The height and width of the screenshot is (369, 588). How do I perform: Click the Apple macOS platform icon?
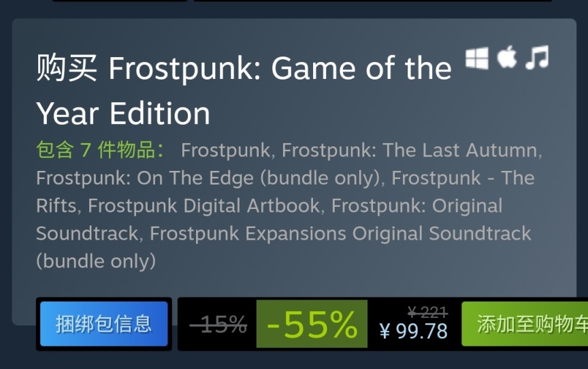coord(507,59)
